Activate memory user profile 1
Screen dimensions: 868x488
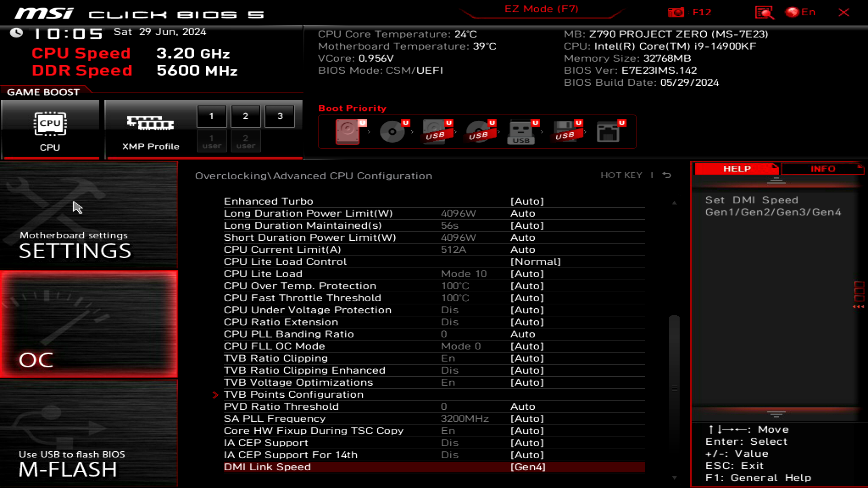[212, 141]
